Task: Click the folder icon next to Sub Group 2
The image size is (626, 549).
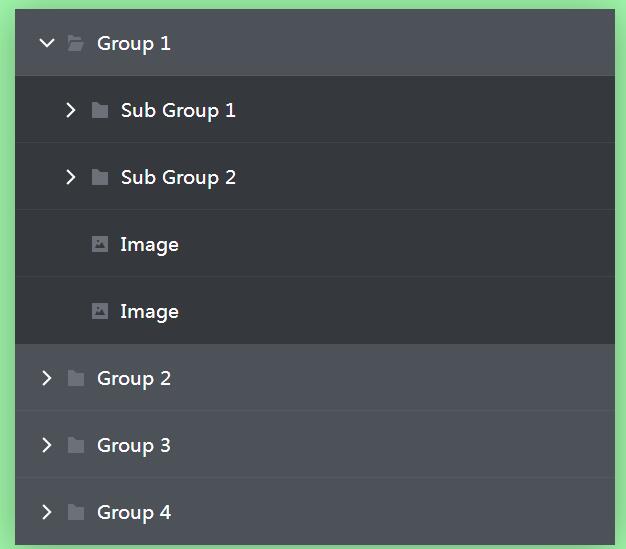Action: (x=99, y=177)
